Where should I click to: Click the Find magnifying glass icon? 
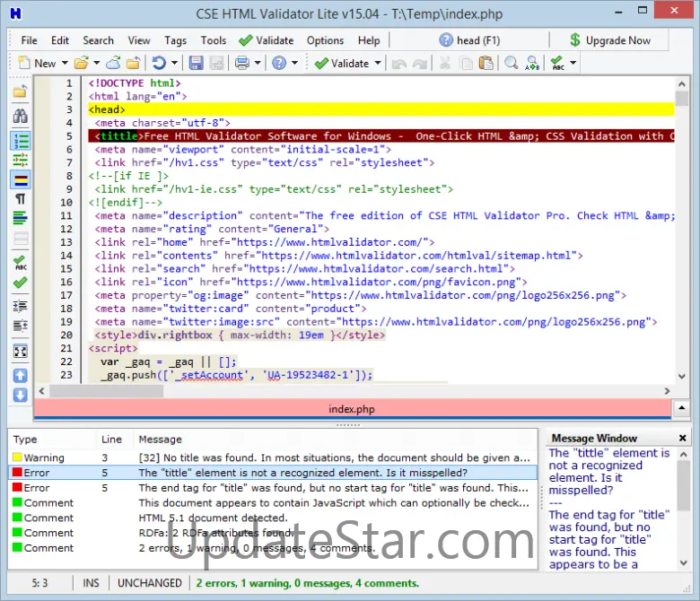[512, 64]
